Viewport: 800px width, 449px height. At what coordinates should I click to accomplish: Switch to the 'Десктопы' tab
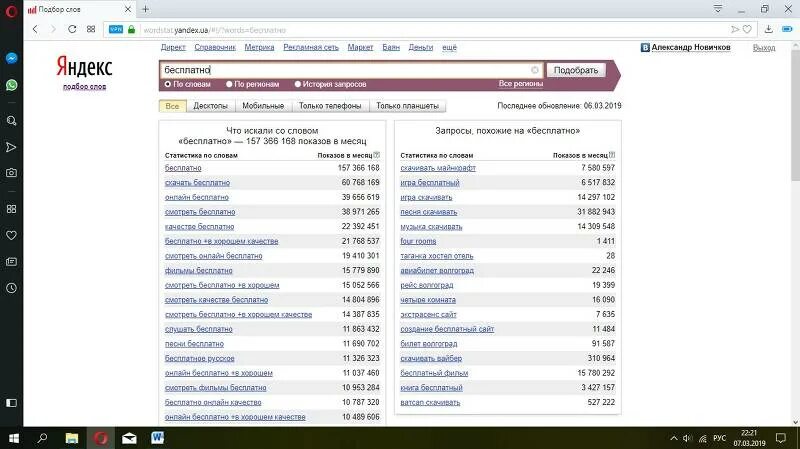[210, 106]
